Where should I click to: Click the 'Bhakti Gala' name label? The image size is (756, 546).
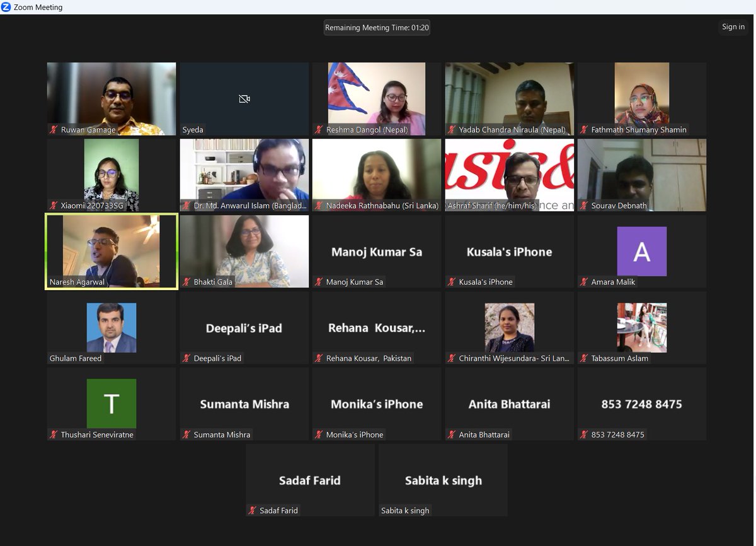pyautogui.click(x=213, y=282)
